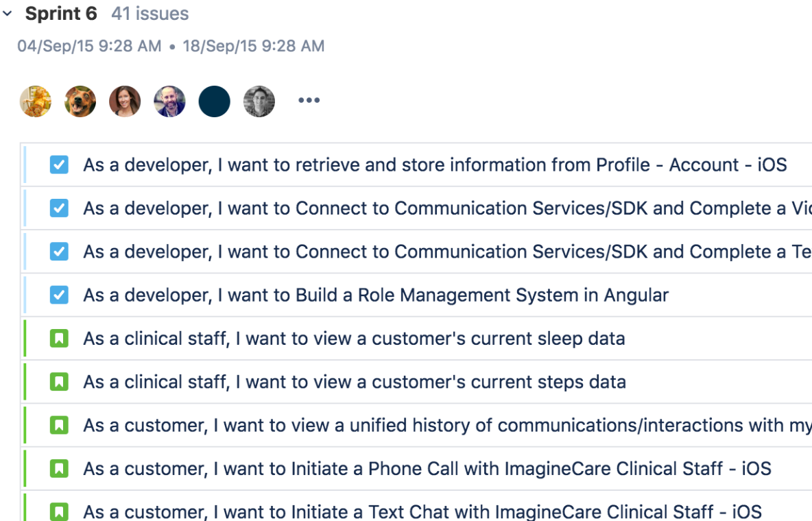Open the Build a Role Management System issue
The height and width of the screenshot is (521, 812).
376,295
